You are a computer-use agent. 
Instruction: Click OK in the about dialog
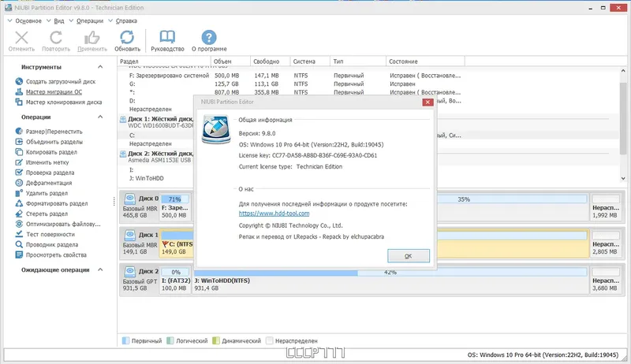[409, 256]
